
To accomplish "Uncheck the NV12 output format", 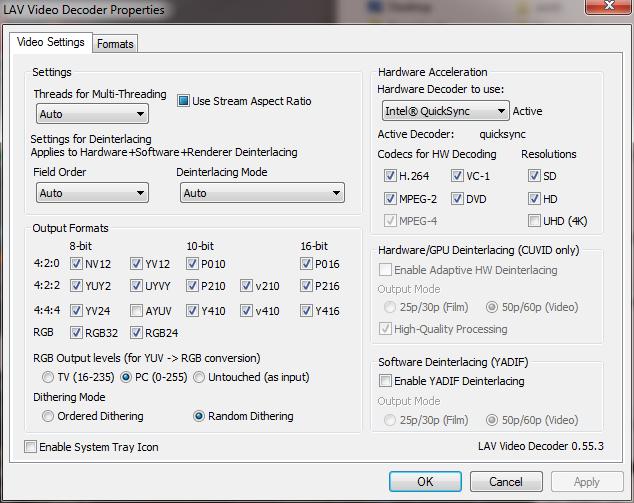I will (77, 264).
